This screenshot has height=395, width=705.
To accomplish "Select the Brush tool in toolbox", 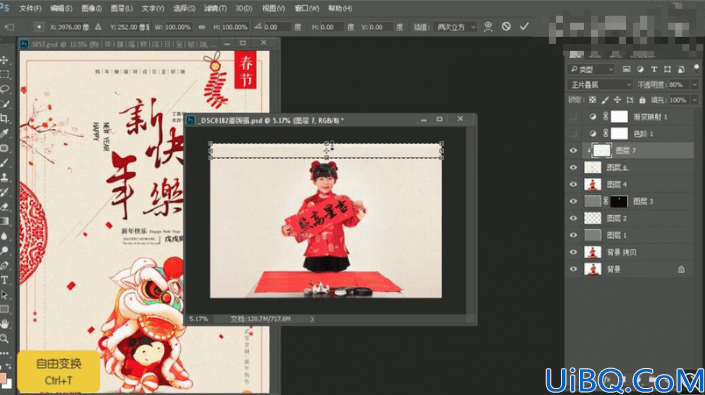I will (4, 163).
